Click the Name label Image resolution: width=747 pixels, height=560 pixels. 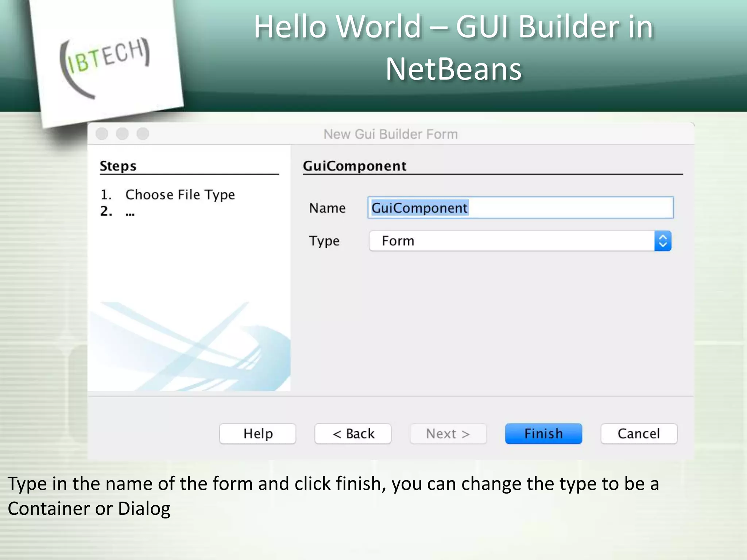(x=327, y=208)
